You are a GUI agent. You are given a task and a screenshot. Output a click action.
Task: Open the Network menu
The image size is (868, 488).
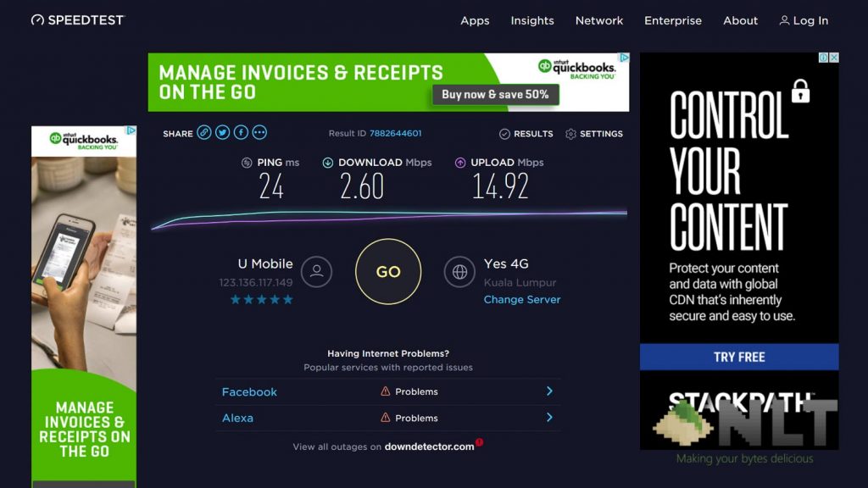(599, 20)
